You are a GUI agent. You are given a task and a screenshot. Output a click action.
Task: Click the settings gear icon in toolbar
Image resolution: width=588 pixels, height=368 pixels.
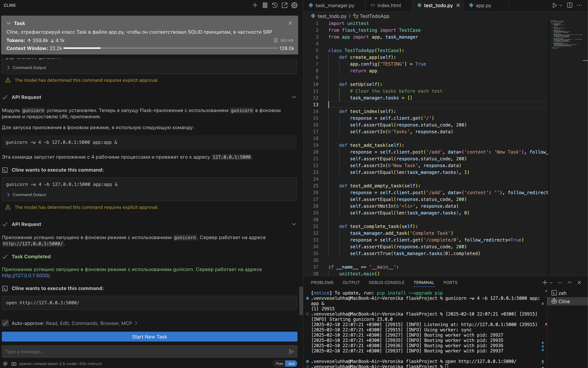[294, 5]
